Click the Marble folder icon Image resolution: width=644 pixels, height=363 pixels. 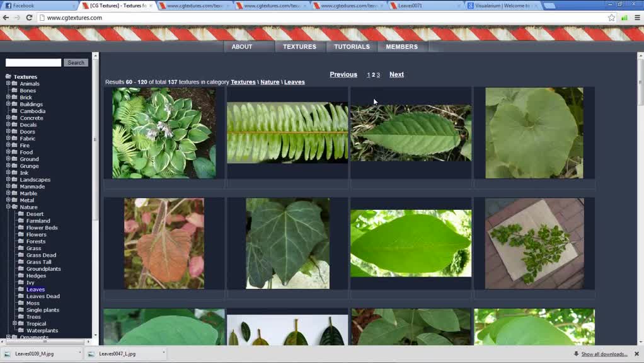coord(14,193)
